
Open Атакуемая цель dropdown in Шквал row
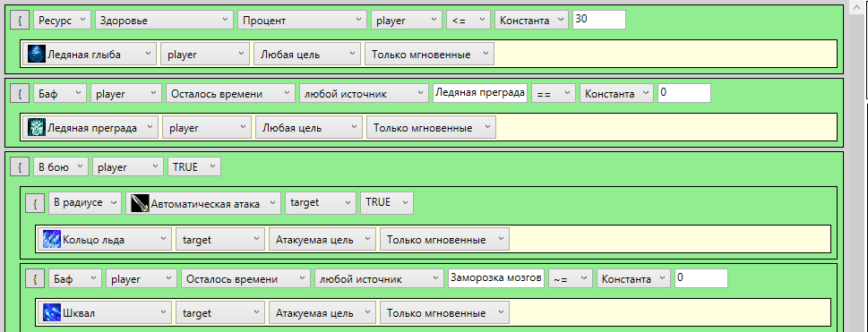pos(322,312)
